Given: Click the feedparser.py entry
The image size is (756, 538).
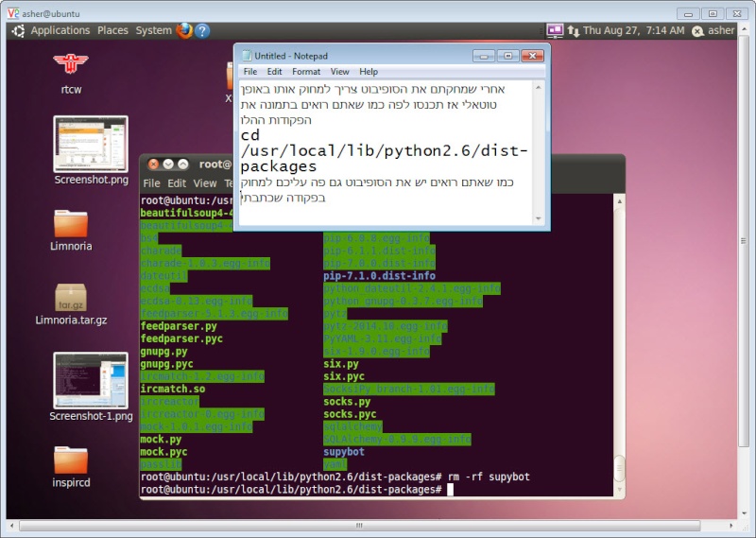Looking at the screenshot, I should click(x=179, y=326).
